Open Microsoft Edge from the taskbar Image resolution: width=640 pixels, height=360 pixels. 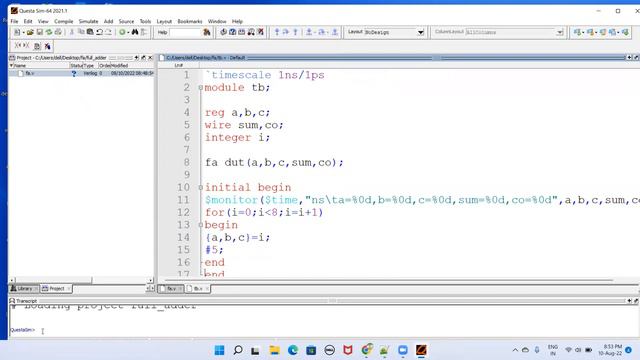point(293,350)
